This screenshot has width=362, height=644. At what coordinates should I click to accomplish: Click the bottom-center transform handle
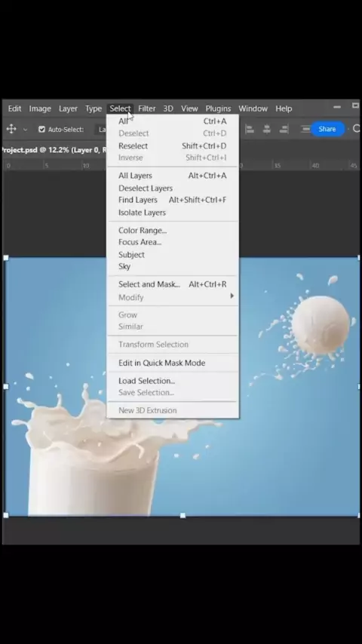tap(183, 515)
